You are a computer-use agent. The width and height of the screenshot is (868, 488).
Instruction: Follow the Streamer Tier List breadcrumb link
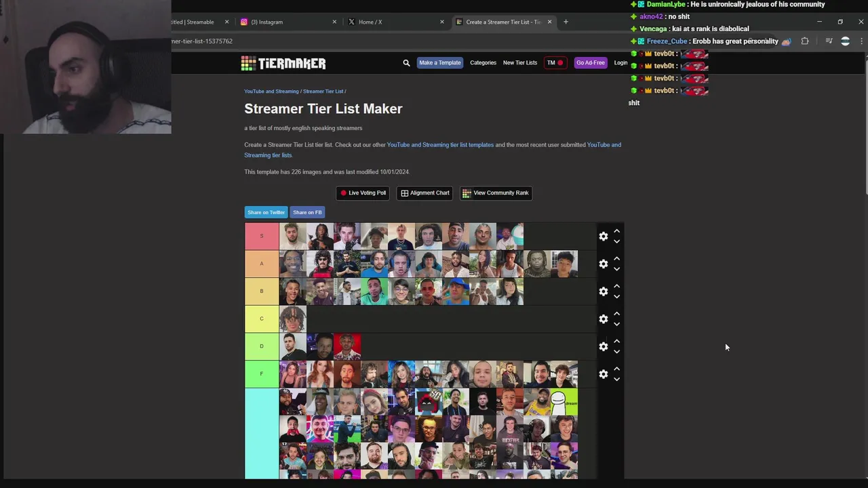point(323,91)
